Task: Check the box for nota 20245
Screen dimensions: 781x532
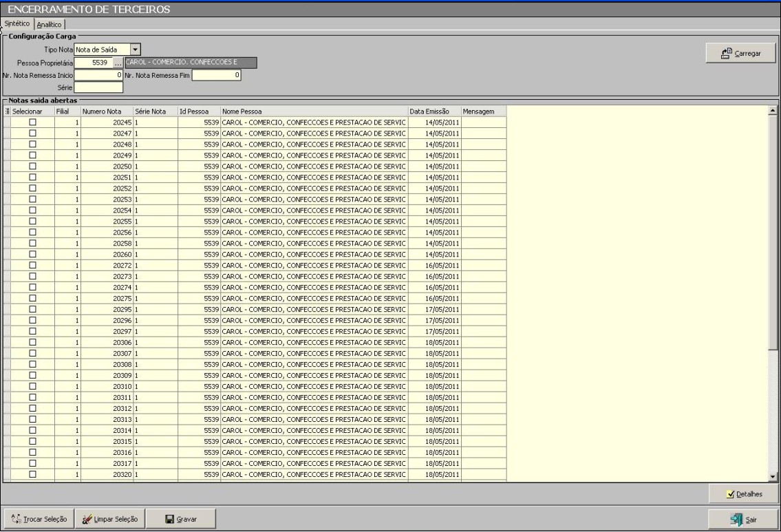Action: pos(32,122)
